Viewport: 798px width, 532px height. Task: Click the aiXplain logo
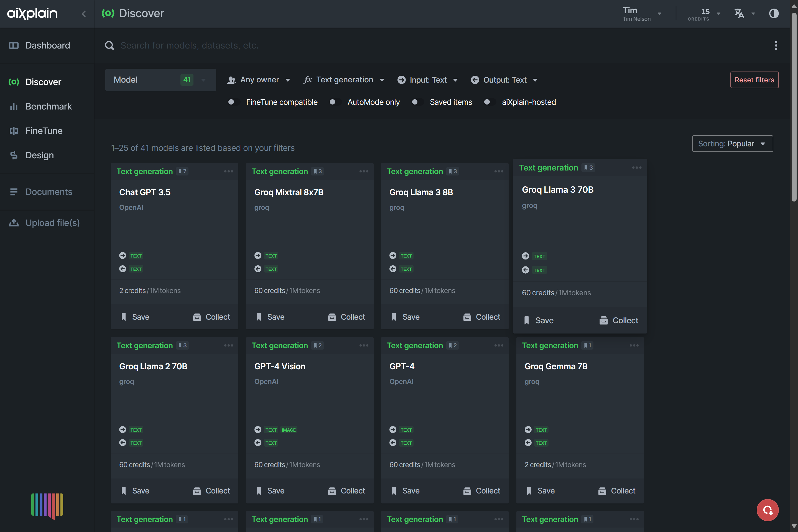click(x=32, y=13)
